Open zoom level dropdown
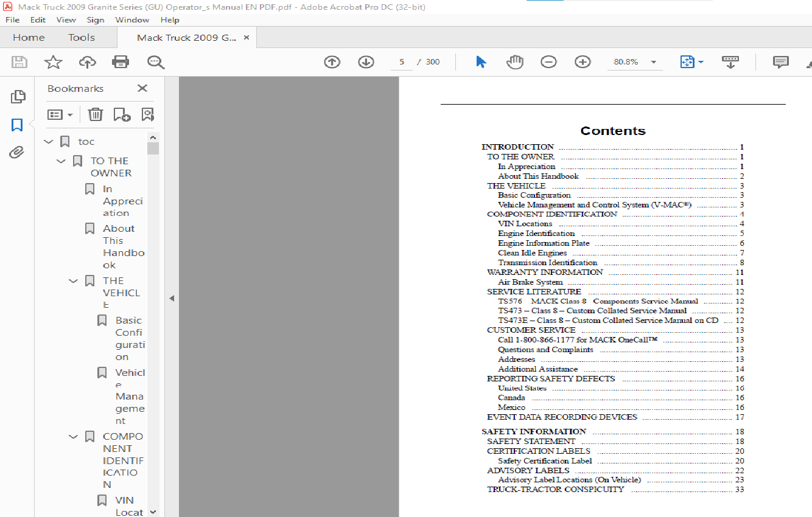 coord(654,62)
